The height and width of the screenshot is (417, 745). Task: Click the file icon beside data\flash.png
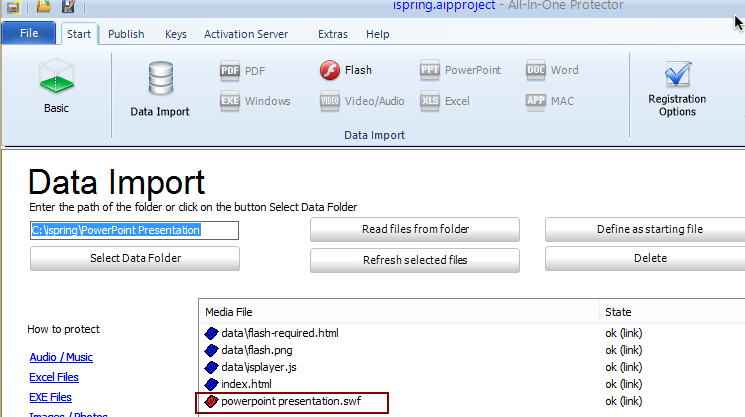(211, 351)
